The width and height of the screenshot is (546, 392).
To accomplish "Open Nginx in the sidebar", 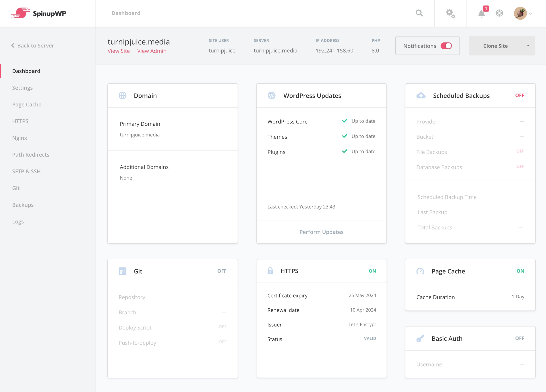I will point(20,138).
